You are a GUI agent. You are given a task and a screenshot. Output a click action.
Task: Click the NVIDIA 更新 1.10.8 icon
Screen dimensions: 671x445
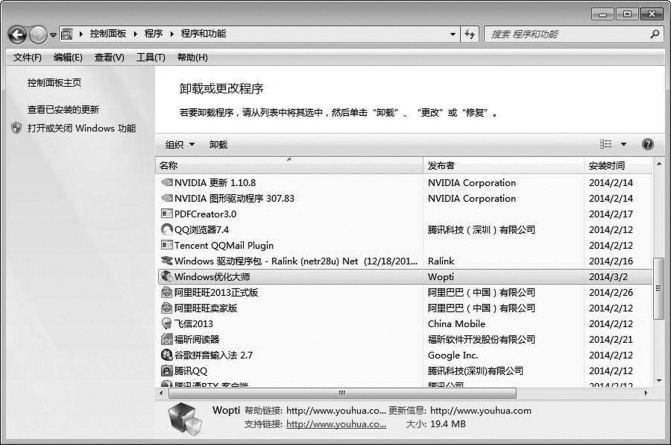coord(166,183)
